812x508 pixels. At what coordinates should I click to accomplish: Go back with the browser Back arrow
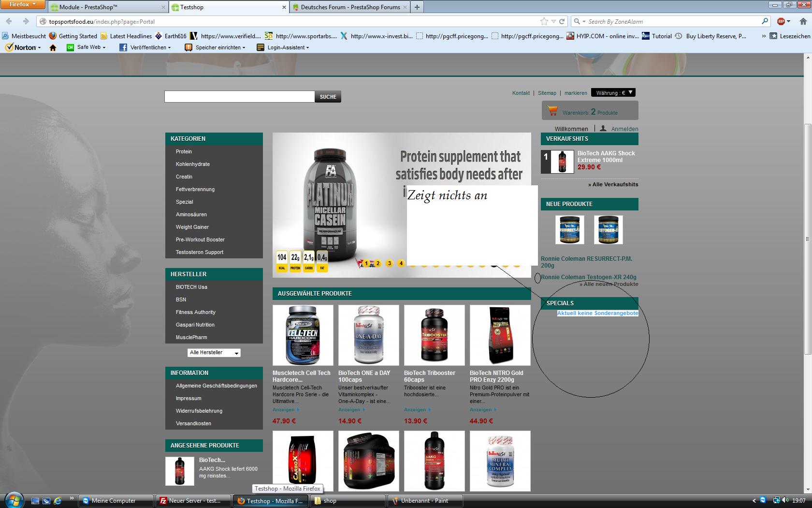coord(9,21)
